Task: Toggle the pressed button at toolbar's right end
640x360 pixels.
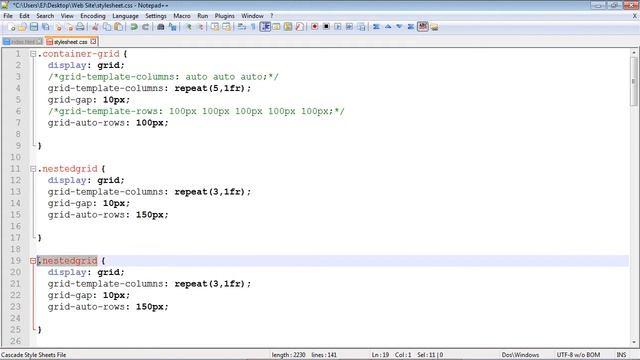Action: 422,27
